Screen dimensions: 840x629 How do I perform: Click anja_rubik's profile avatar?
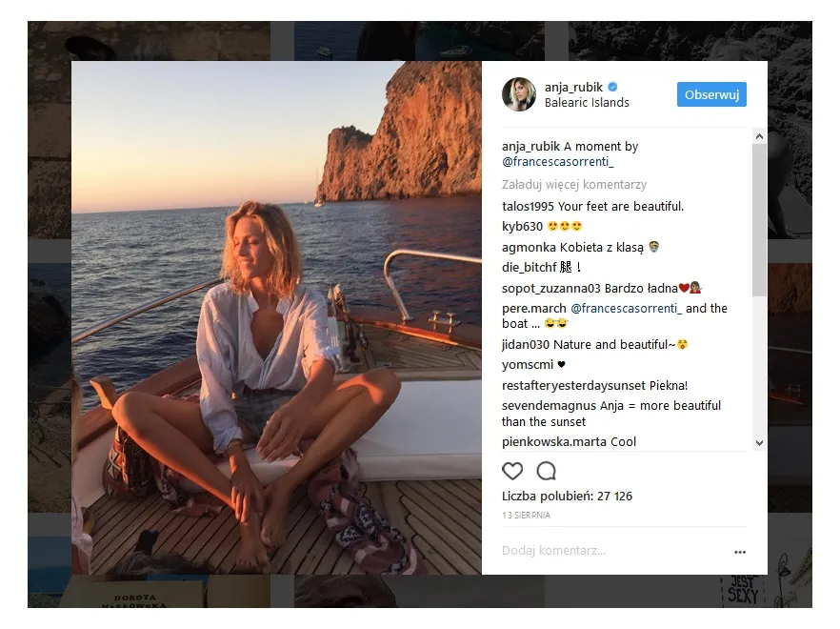pyautogui.click(x=518, y=94)
